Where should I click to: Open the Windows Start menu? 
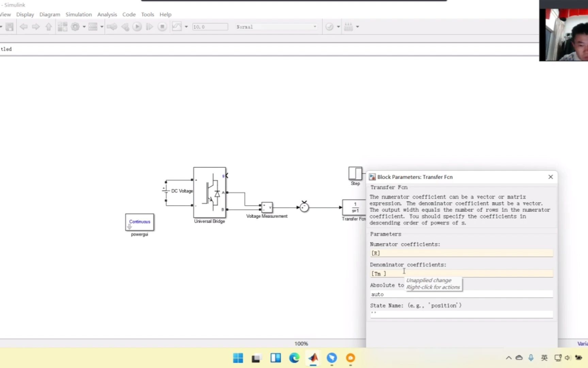tap(238, 358)
